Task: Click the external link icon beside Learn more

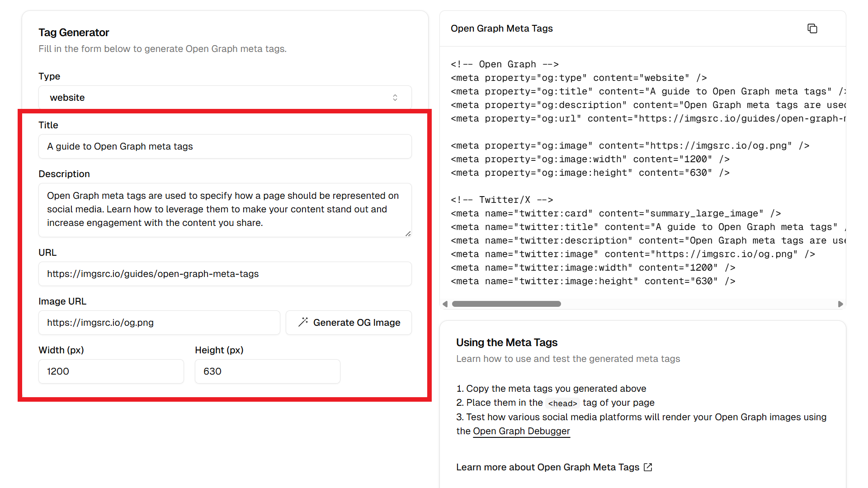Action: coord(648,467)
